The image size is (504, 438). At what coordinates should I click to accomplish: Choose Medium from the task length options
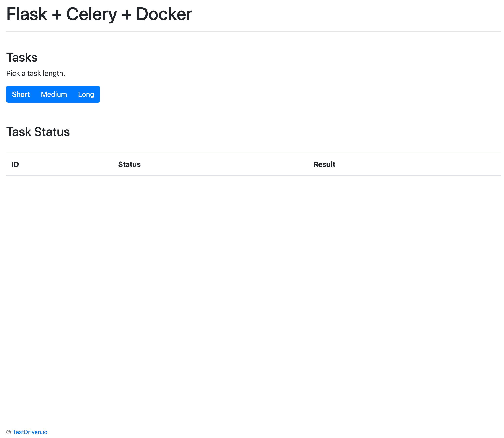pos(54,94)
